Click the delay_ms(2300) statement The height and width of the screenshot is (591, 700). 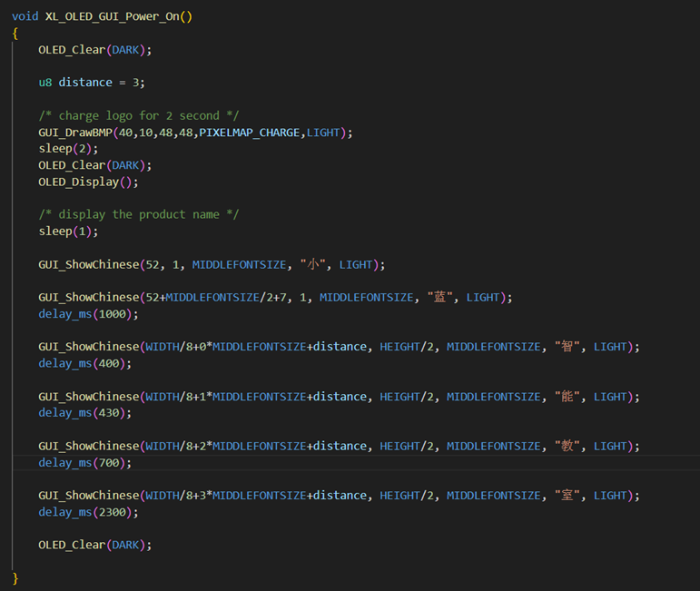(88, 512)
